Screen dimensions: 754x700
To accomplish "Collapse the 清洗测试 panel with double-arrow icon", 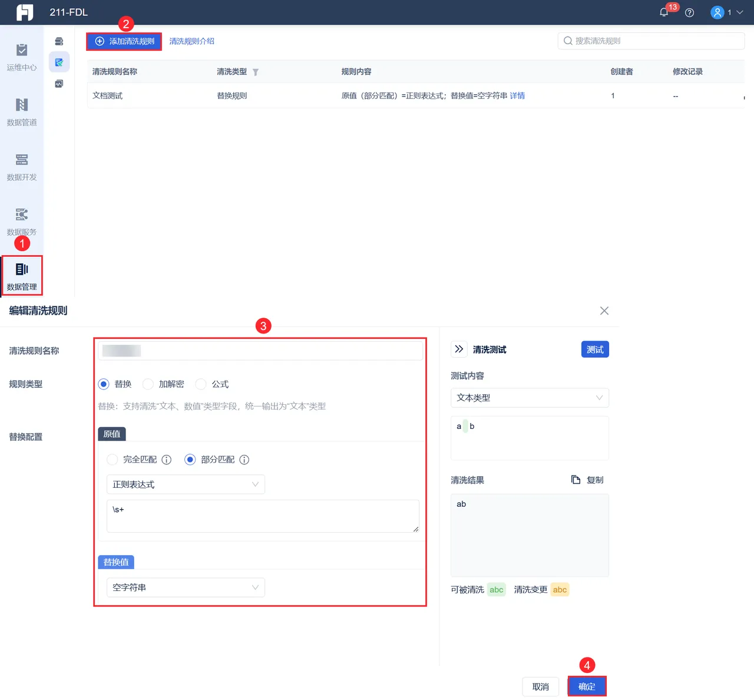I will click(459, 349).
